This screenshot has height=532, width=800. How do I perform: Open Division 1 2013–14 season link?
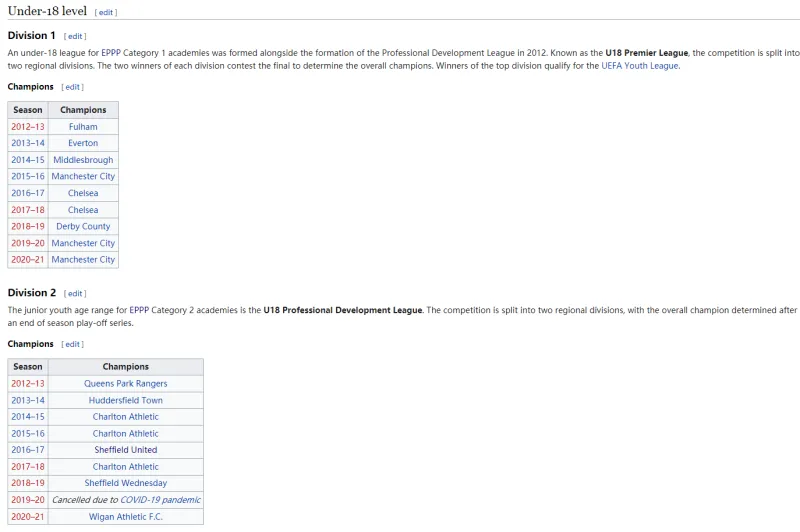click(x=28, y=143)
